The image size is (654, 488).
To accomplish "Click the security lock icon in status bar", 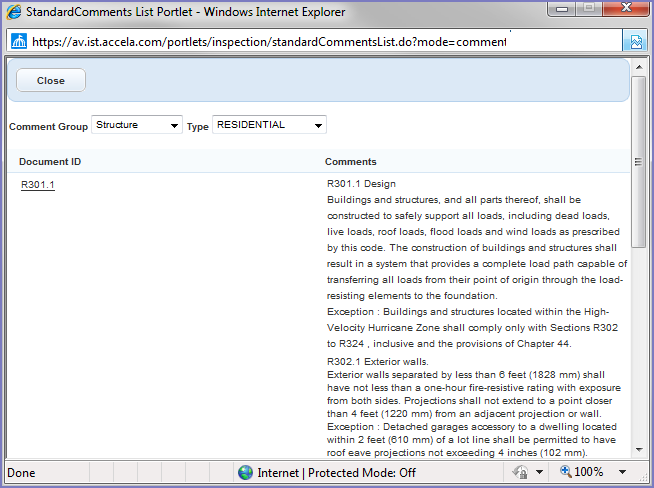I will (521, 472).
